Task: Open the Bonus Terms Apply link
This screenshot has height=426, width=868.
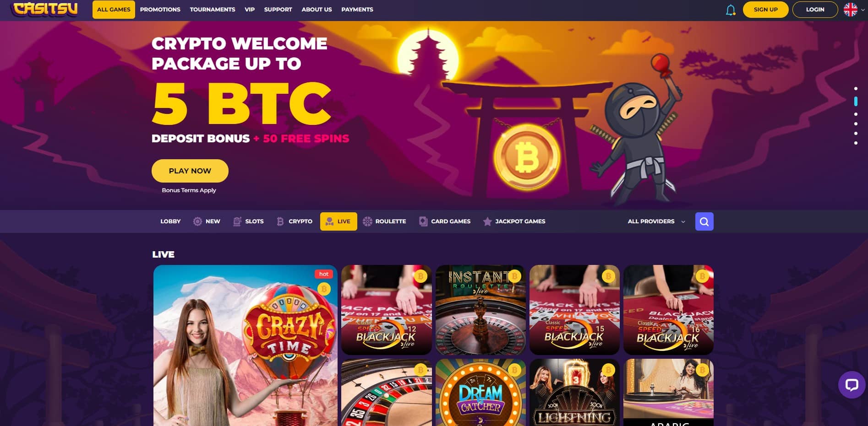Action: coord(189,190)
